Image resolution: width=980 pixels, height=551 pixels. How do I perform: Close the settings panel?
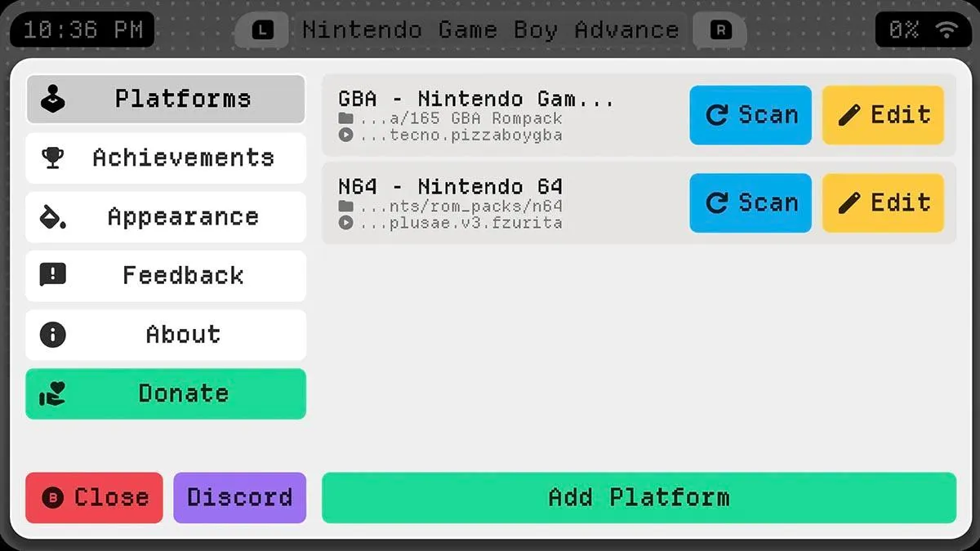click(x=95, y=497)
